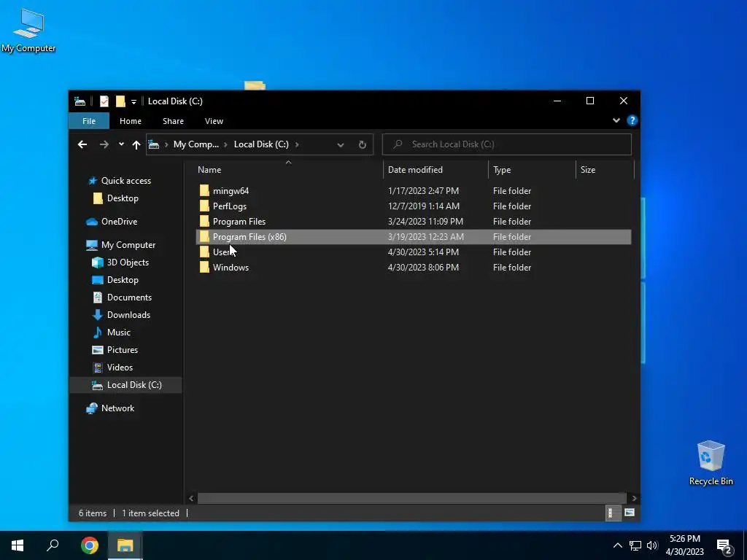Screen dimensions: 747x560
Task: Click the My Computer desktop icon
Action: tap(28, 31)
